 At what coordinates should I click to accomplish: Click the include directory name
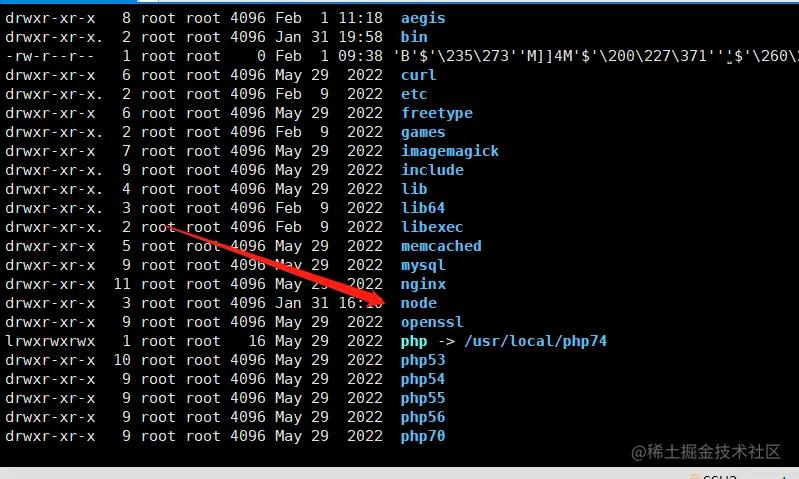tap(432, 170)
